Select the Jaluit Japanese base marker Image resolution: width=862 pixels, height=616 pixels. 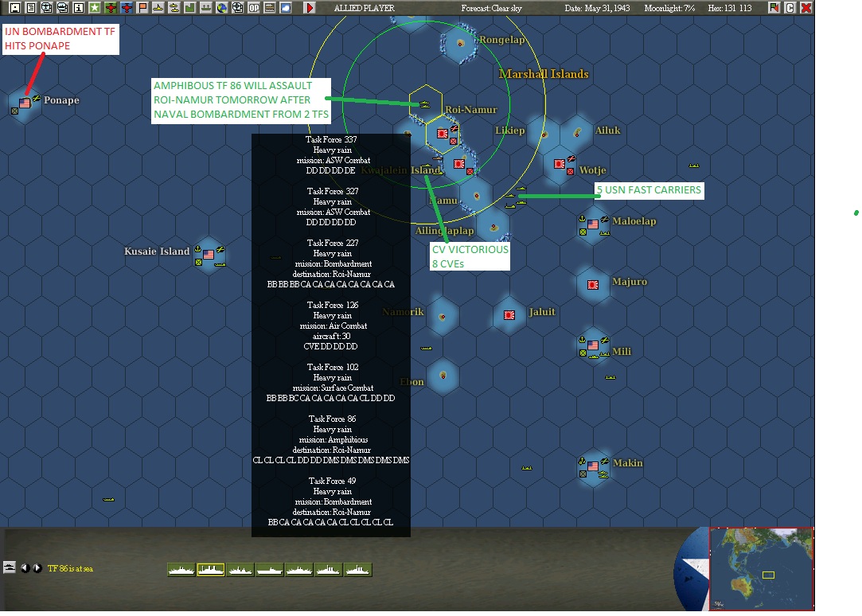(509, 315)
